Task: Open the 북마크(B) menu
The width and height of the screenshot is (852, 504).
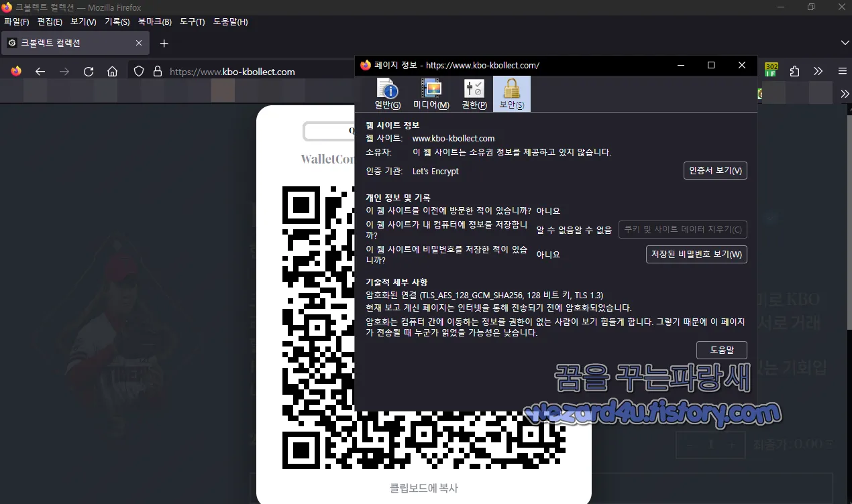Action: (x=155, y=22)
